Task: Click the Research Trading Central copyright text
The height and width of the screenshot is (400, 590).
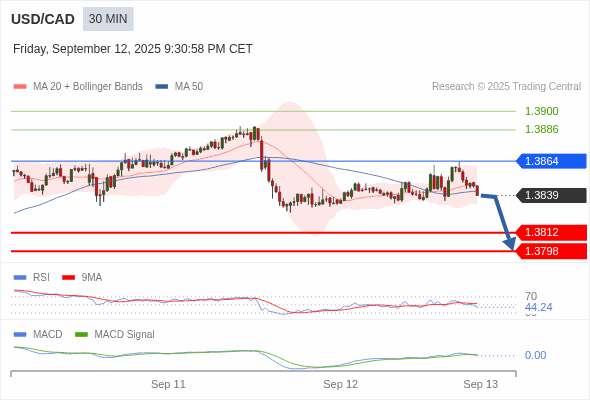Action: [x=506, y=87]
